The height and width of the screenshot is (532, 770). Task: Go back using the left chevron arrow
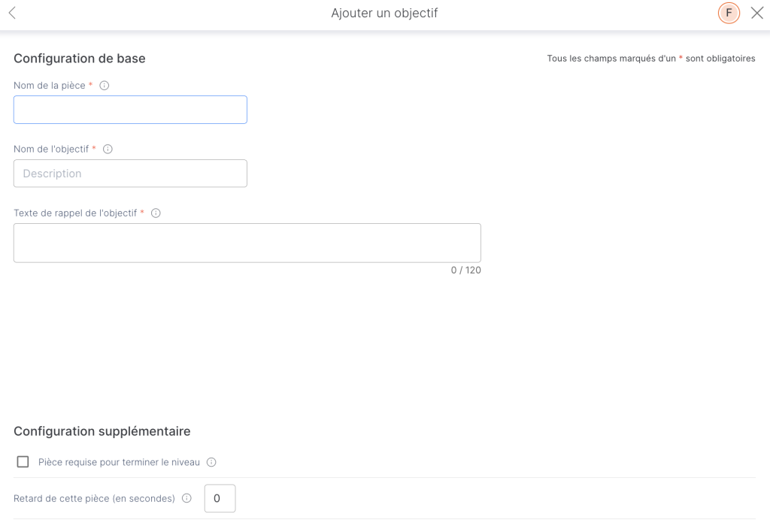pyautogui.click(x=12, y=13)
